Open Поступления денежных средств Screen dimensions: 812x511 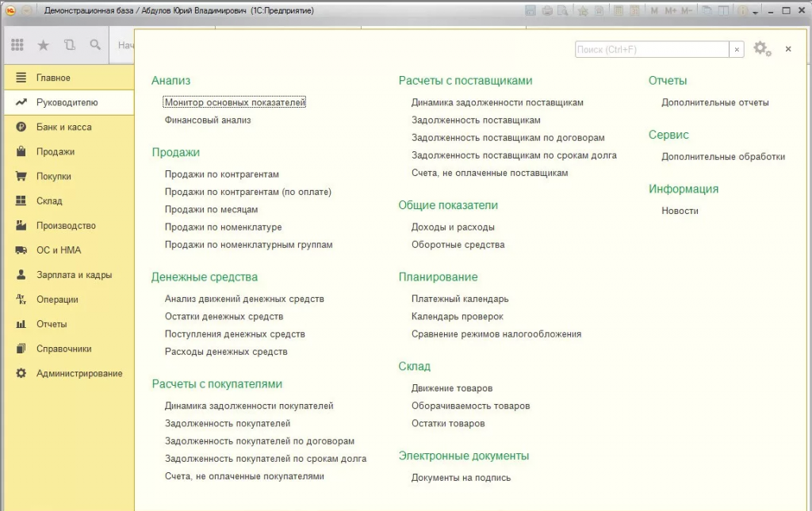tap(235, 334)
